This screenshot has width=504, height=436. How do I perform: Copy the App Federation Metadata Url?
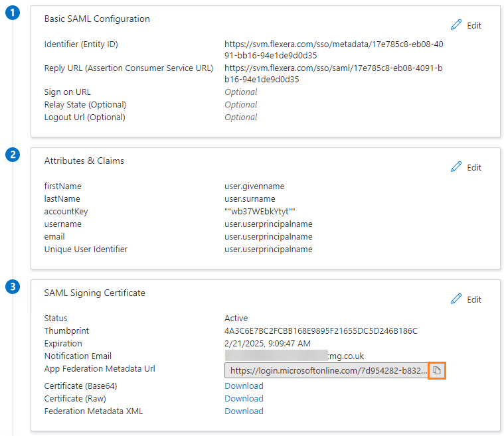point(437,370)
